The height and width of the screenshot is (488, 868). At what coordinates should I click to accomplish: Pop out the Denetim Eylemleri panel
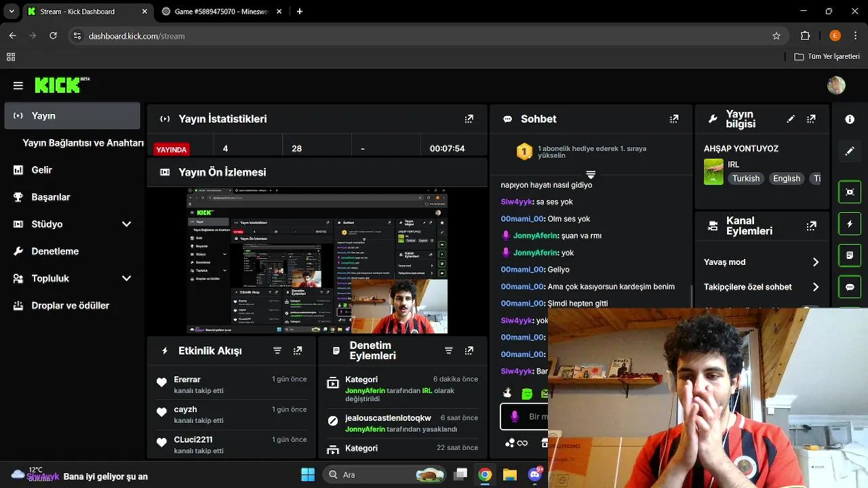469,350
